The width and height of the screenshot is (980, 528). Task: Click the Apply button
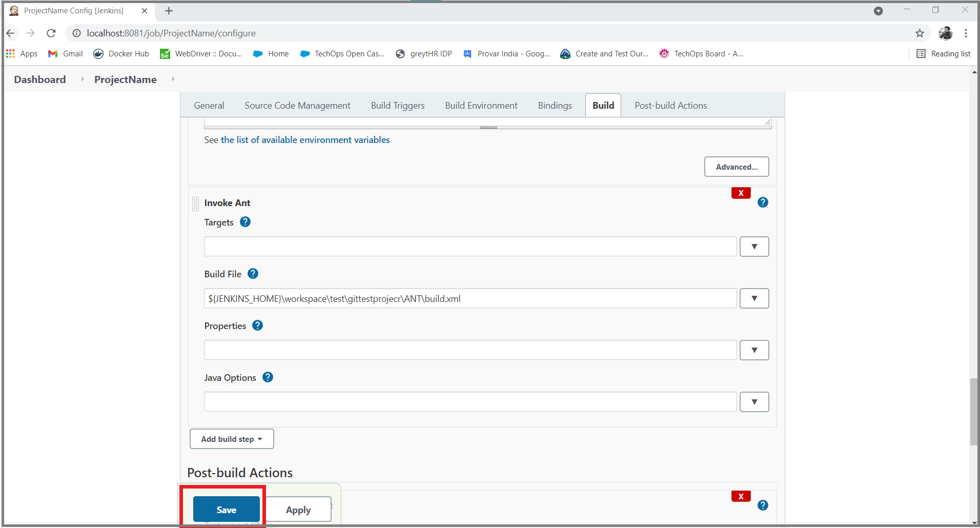tap(298, 510)
